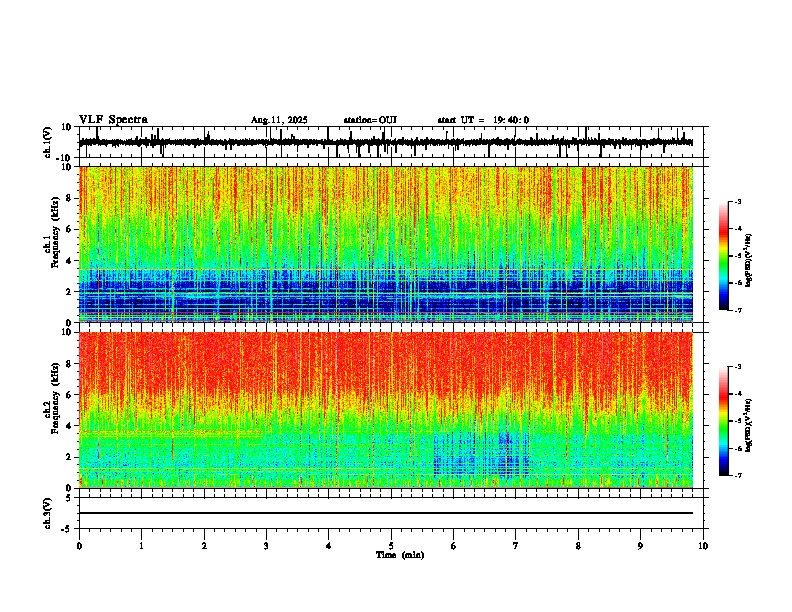Click time axis tick label "7"

[x=516, y=546]
